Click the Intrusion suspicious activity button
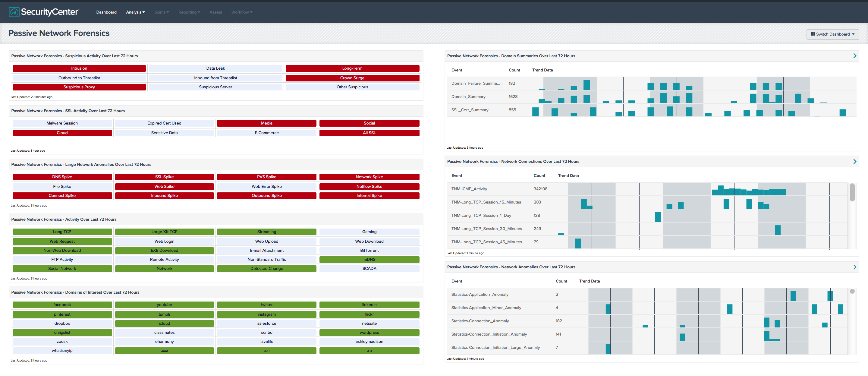The width and height of the screenshot is (868, 376). tap(79, 68)
